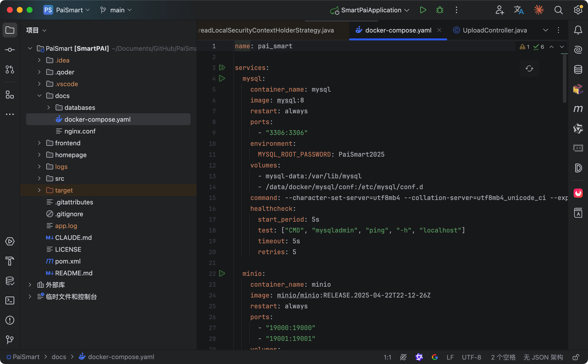Close the docker-compose.yaml tab
The image size is (588, 364).
tap(439, 30)
